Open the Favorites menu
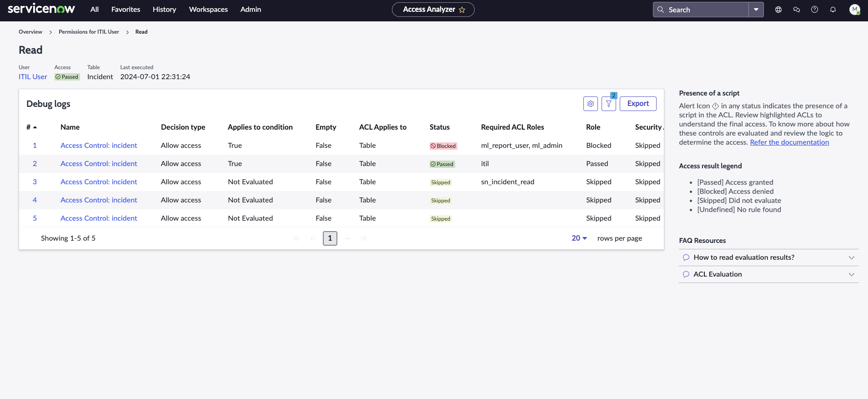The width and height of the screenshot is (868, 399). tap(126, 10)
